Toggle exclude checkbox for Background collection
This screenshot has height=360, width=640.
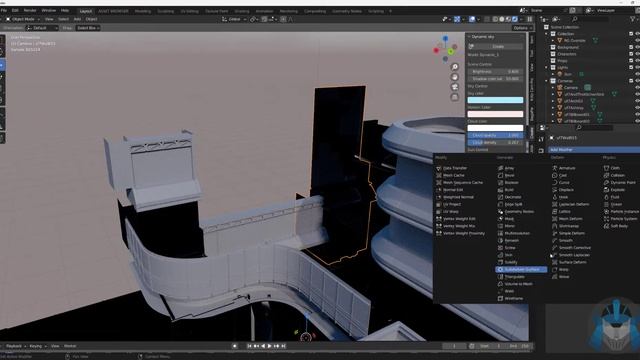pos(631,47)
